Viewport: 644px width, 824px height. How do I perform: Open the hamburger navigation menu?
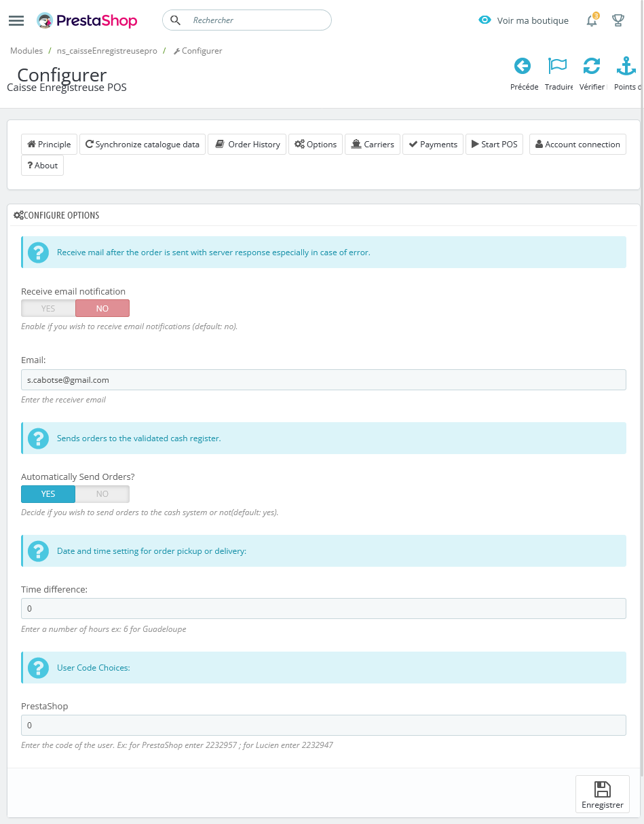click(x=16, y=20)
